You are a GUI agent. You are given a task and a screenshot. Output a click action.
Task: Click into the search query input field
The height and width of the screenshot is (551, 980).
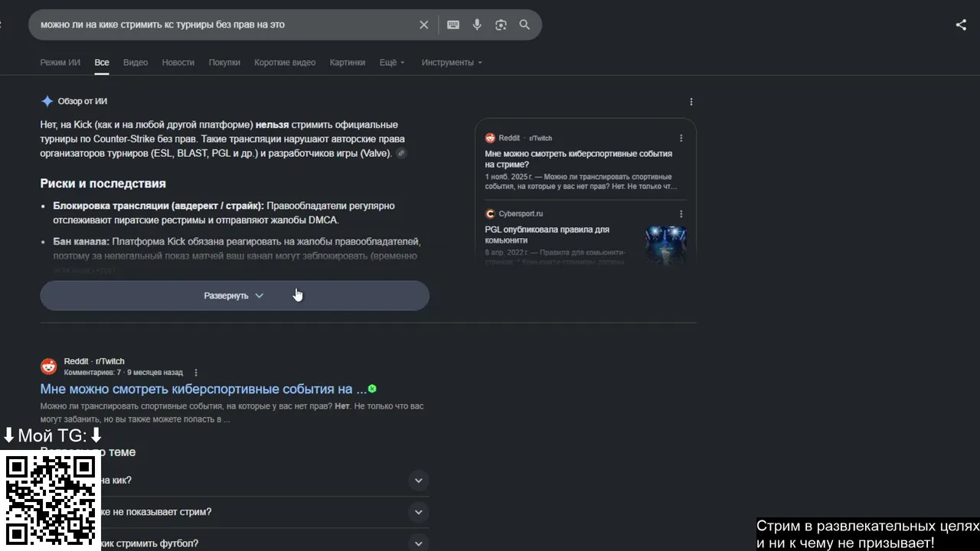227,24
